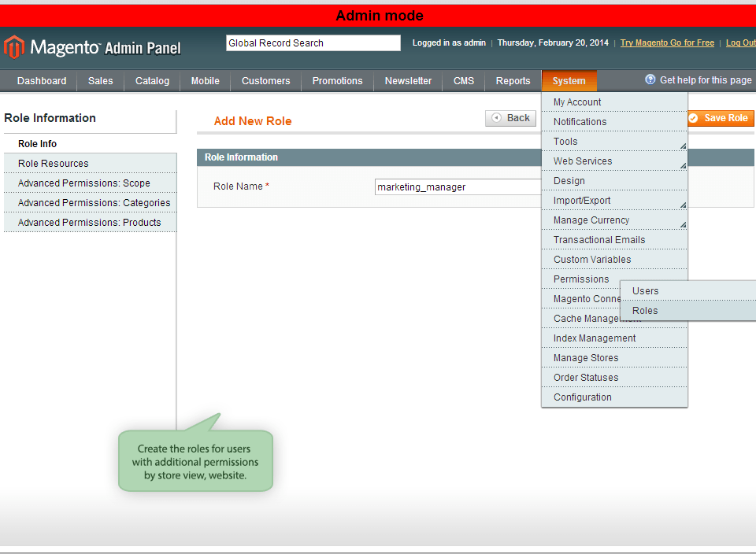This screenshot has width=756, height=554.
Task: Click the Back button arrow icon
Action: (496, 117)
